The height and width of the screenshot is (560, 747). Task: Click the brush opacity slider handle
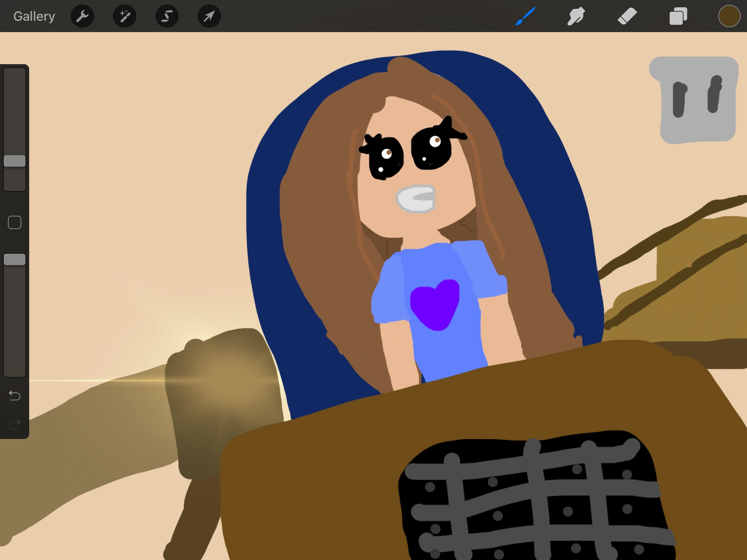15,260
